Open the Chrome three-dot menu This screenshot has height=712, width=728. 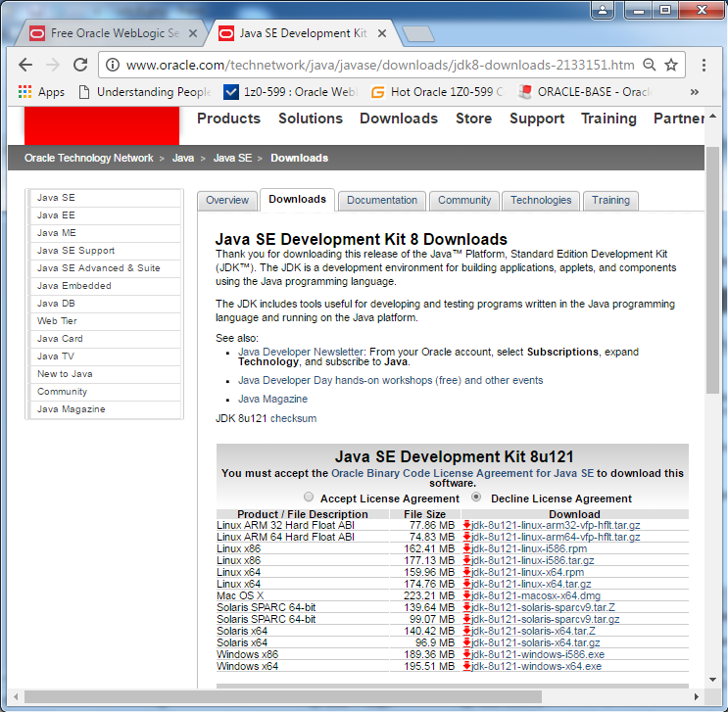704,65
